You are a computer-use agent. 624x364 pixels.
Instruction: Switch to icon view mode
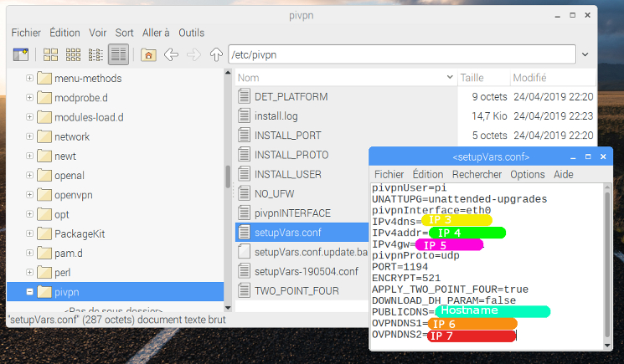pos(50,54)
